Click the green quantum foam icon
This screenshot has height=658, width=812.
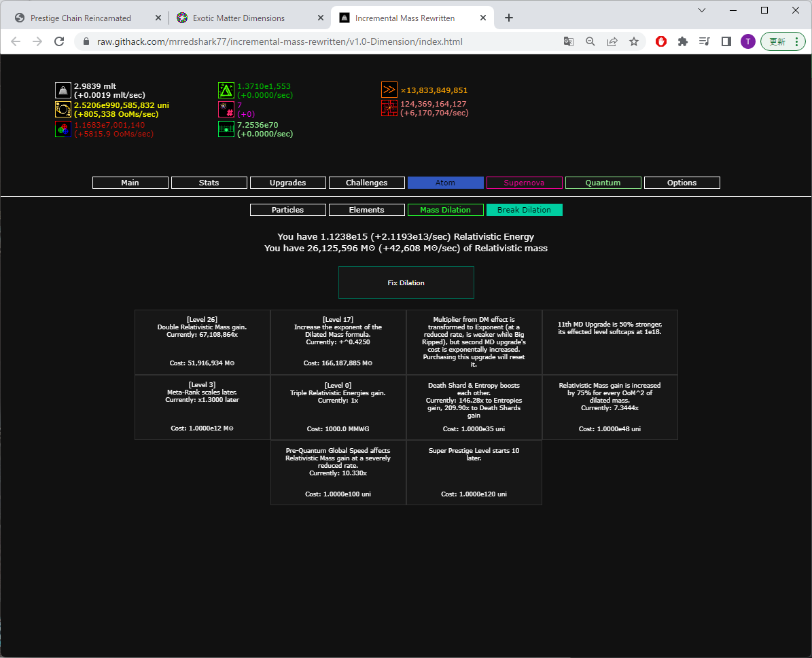pos(226,129)
